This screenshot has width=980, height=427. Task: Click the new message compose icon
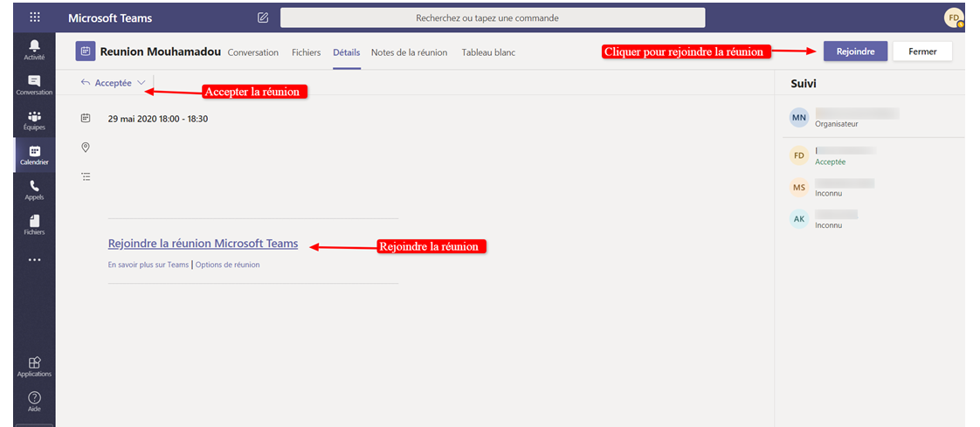coord(263,17)
